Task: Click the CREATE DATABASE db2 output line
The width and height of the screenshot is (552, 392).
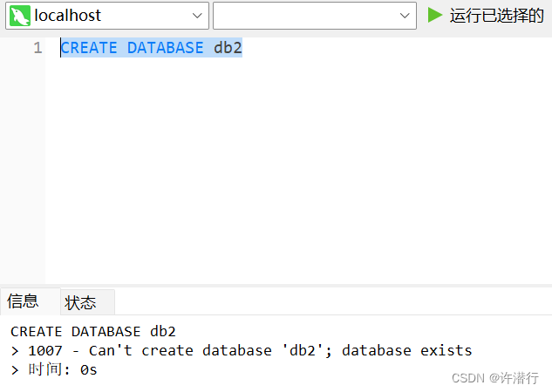Action: point(93,332)
